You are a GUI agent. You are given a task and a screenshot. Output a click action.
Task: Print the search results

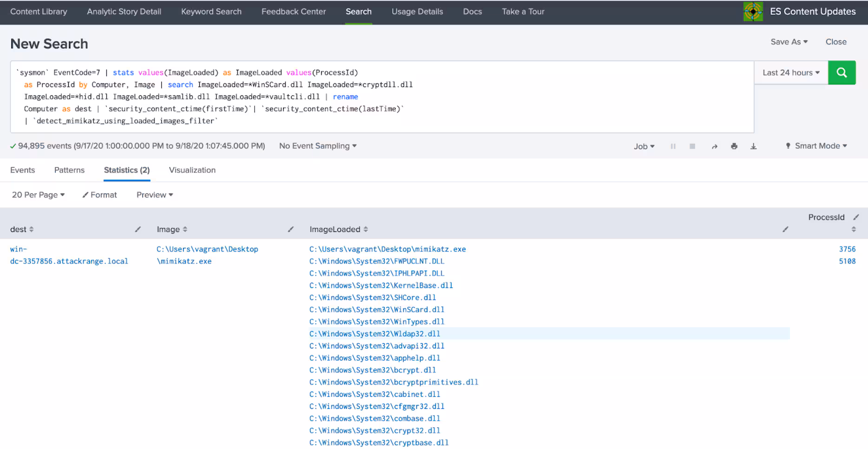(x=734, y=146)
